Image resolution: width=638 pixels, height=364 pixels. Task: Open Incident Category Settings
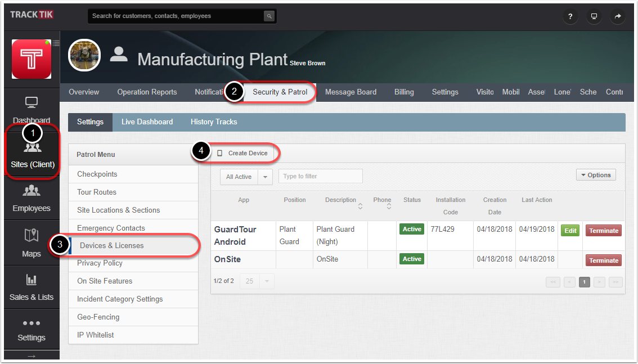click(x=133, y=299)
